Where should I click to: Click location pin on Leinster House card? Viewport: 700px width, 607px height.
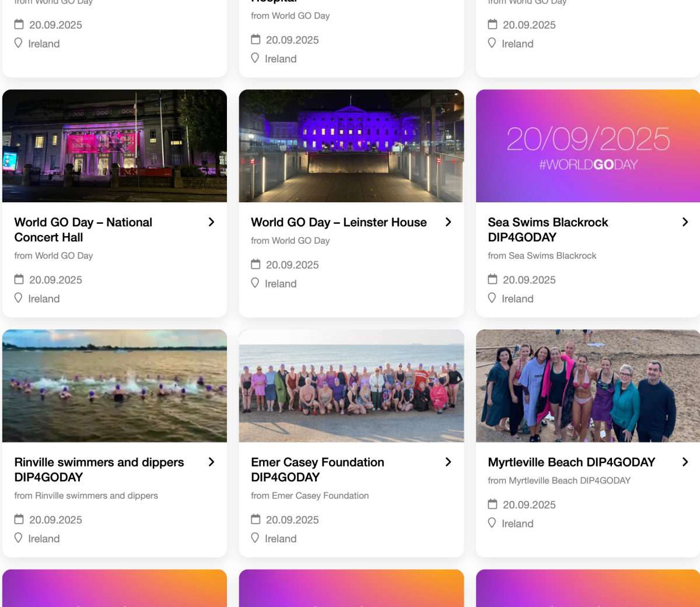pos(255,283)
